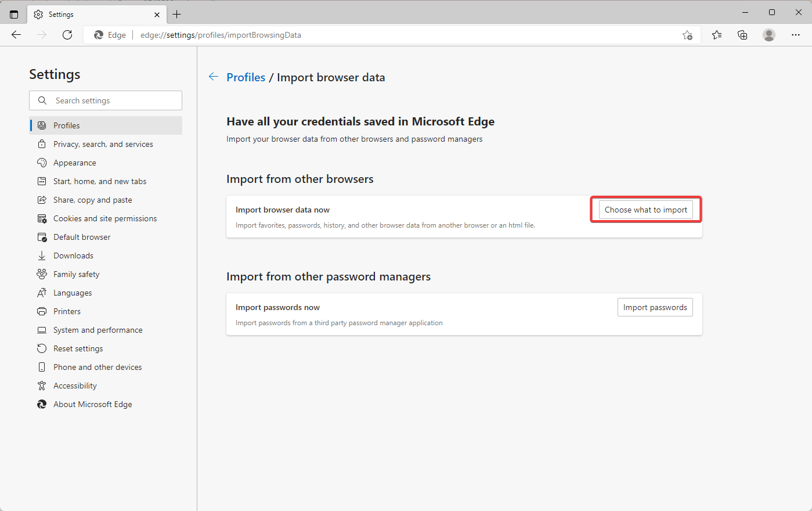Open the Settings and more ellipsis menu

(796, 35)
